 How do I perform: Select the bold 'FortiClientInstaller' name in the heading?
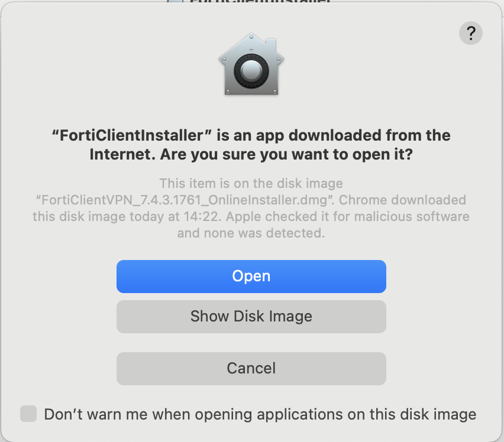(x=132, y=135)
